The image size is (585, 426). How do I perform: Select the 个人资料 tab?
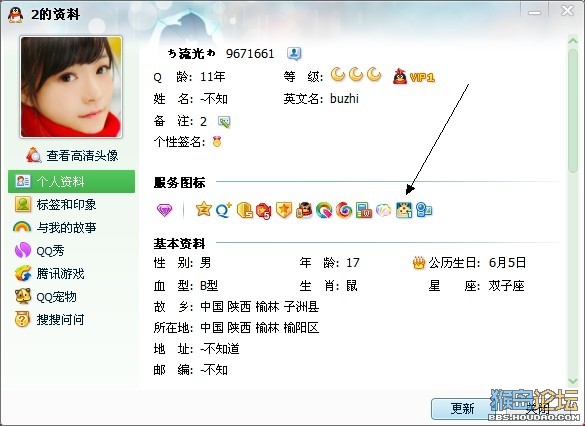tap(71, 181)
